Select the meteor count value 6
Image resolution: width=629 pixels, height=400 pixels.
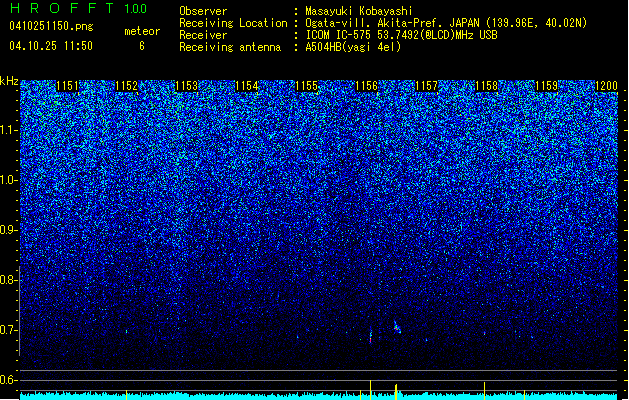tap(142, 46)
